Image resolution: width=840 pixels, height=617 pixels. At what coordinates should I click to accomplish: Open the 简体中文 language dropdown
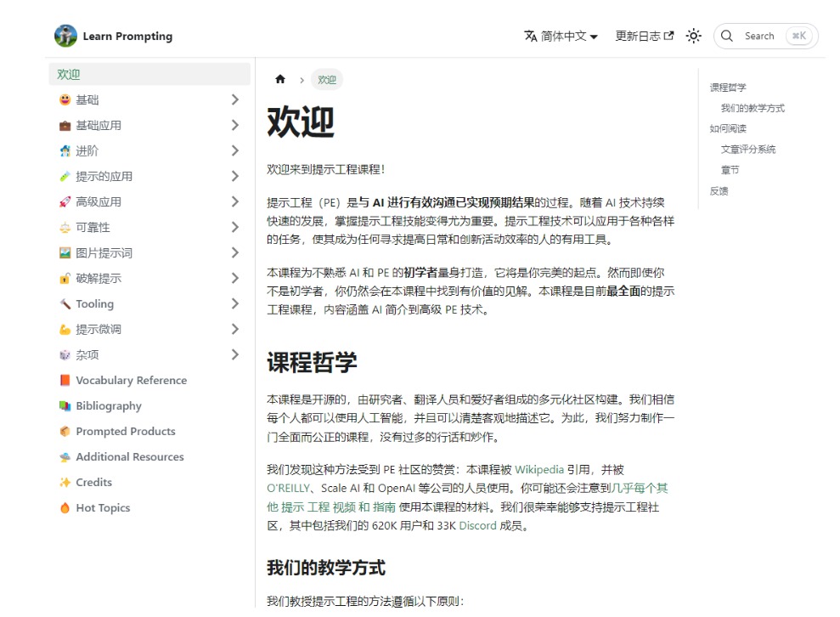[561, 36]
